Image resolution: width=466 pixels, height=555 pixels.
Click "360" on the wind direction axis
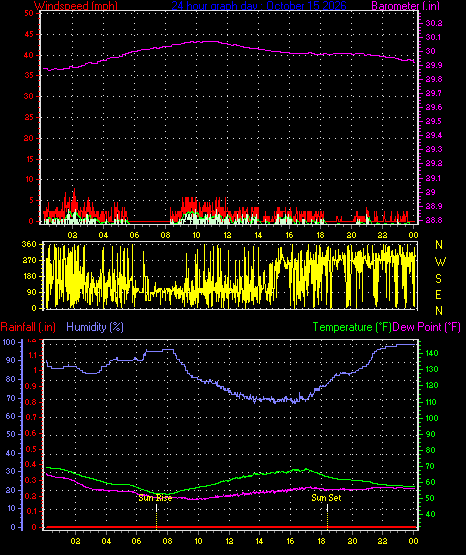[29, 244]
